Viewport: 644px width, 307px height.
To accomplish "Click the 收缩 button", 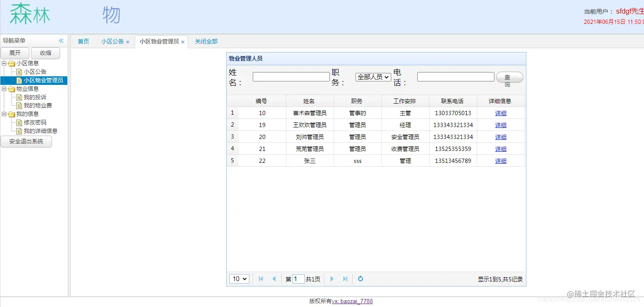I will point(46,53).
